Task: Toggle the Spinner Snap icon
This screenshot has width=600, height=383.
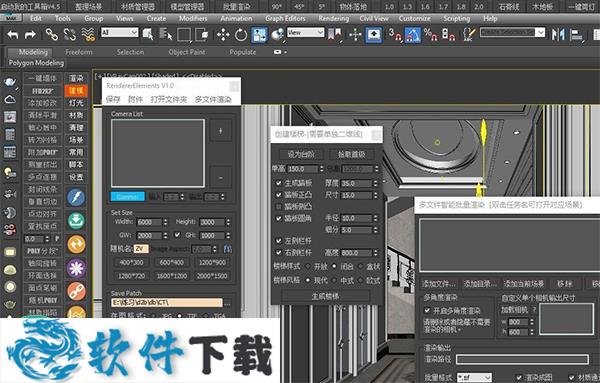Action: (x=448, y=35)
